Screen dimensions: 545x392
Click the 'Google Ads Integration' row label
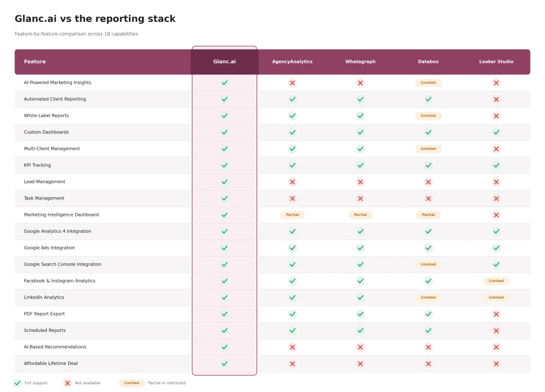(49, 248)
